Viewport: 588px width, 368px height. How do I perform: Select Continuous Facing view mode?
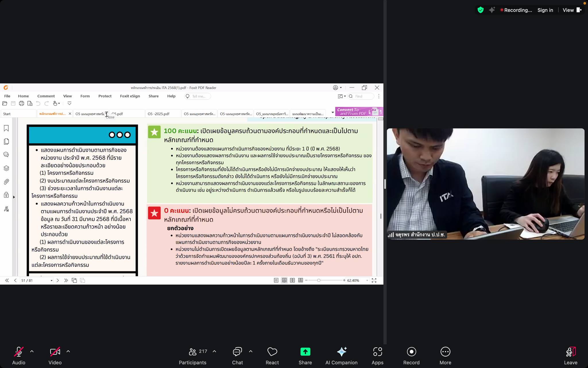[301, 280]
